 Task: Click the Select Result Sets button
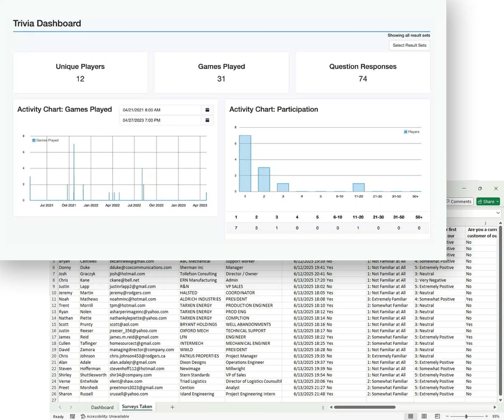pyautogui.click(x=409, y=45)
